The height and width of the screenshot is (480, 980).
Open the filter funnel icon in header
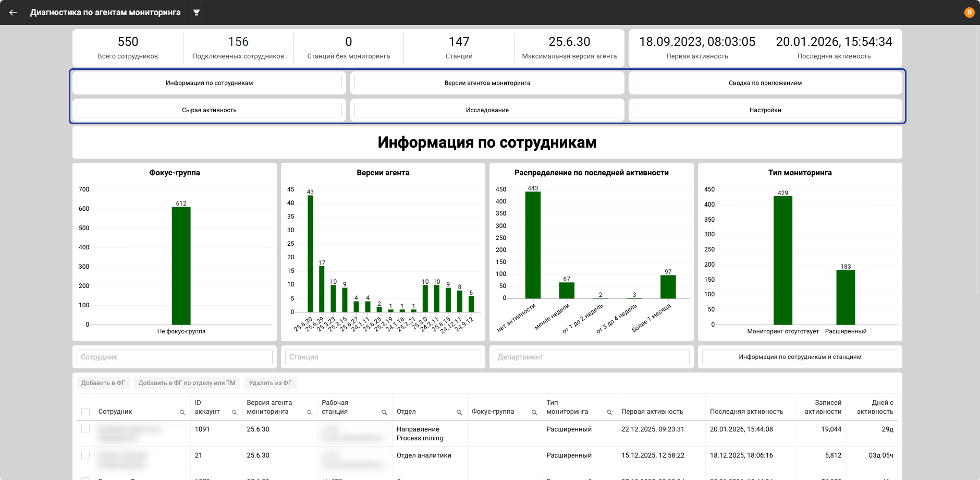(x=197, y=13)
